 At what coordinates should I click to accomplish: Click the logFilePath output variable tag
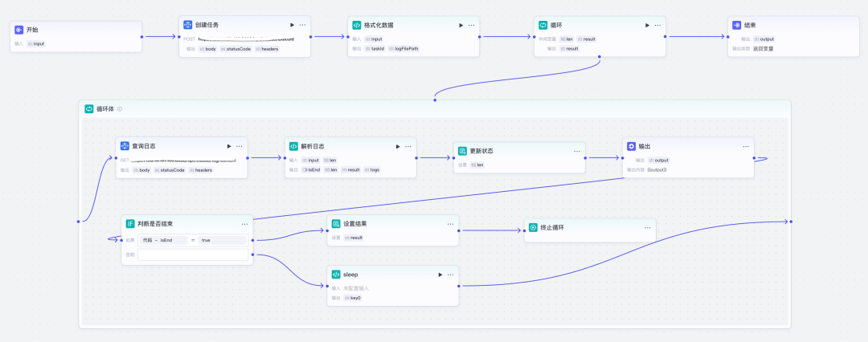pos(403,49)
